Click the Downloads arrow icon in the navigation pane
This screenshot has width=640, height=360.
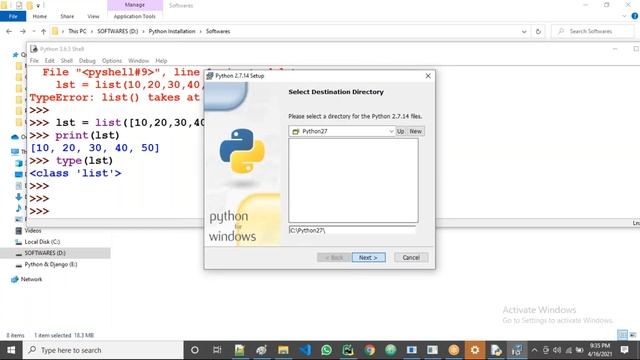coord(19,197)
